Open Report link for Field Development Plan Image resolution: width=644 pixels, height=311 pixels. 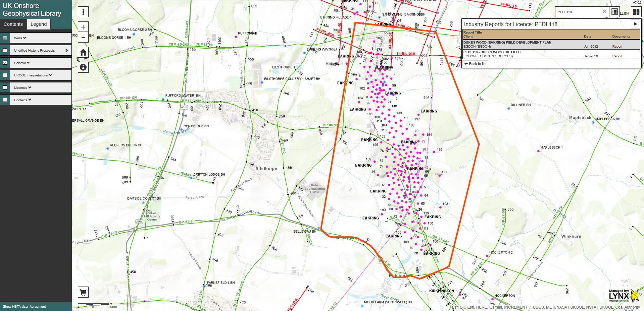[x=617, y=47]
